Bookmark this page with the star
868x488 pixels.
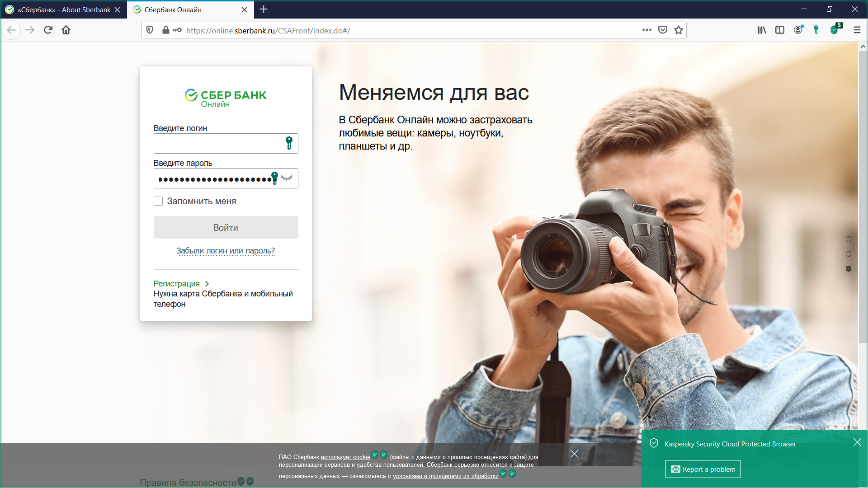[x=679, y=30]
